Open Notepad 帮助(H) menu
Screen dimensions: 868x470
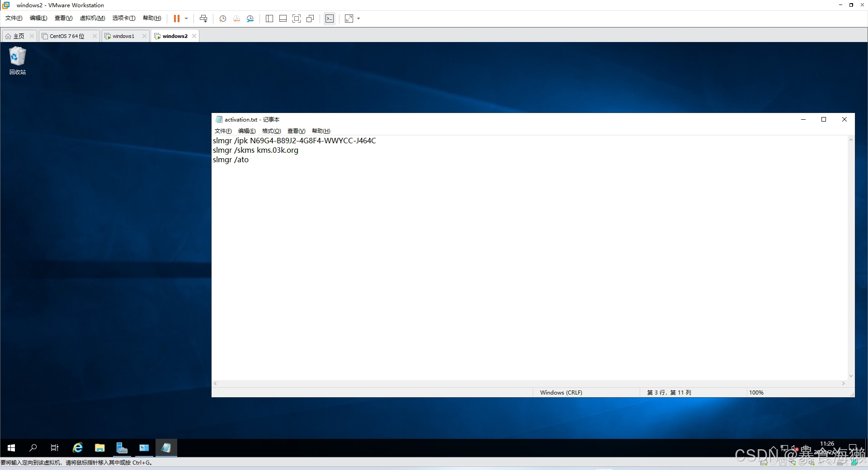point(321,131)
